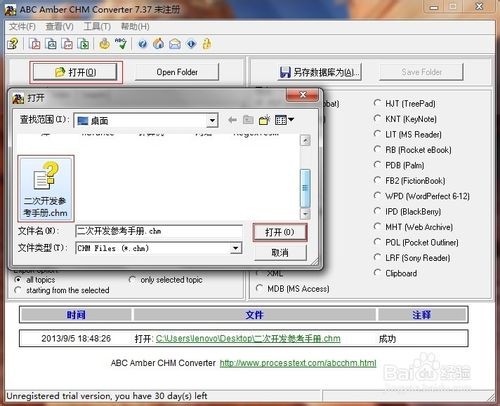Select the LIT (MS Reader) output format

[x=408, y=134]
